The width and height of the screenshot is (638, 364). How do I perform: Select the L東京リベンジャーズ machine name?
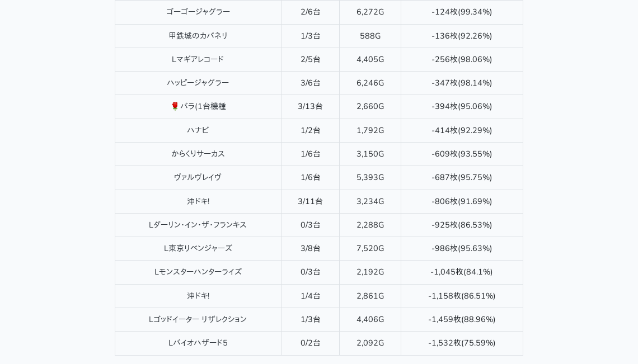(198, 248)
